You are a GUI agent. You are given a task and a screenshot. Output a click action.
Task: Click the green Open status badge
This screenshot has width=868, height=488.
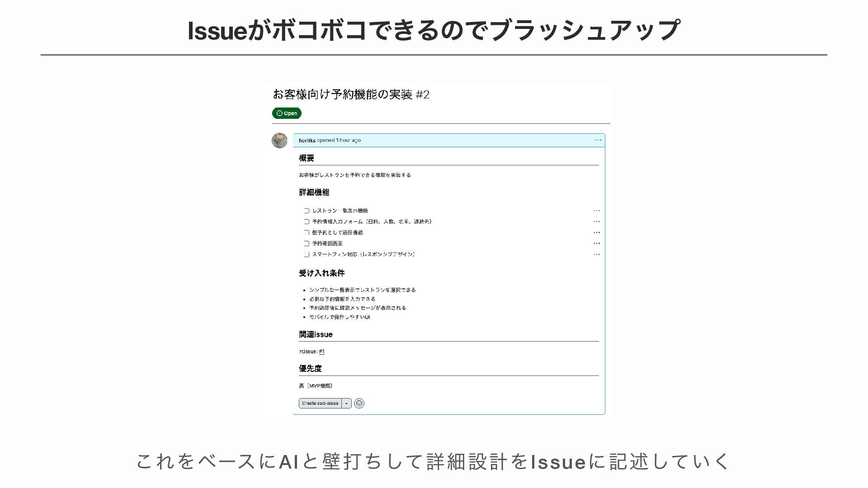[x=287, y=113]
